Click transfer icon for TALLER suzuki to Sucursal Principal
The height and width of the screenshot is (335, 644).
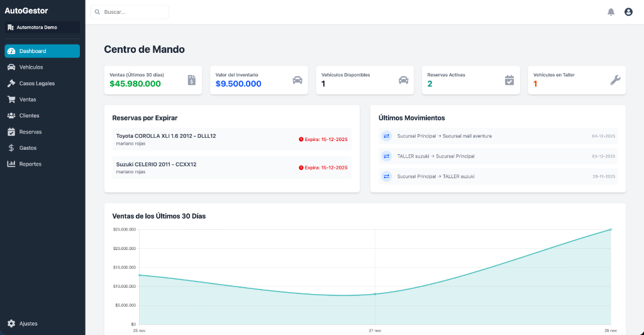coord(387,156)
